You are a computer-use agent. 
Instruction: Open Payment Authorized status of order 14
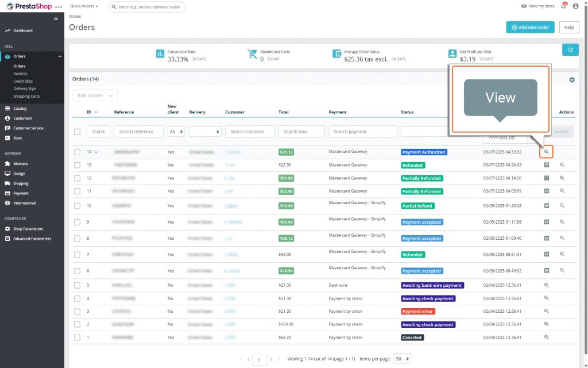[x=424, y=152]
